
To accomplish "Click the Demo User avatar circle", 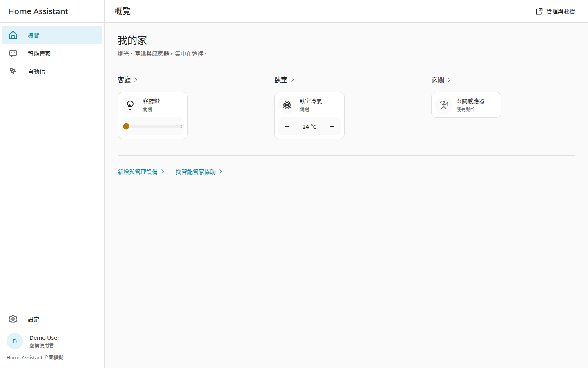I will point(15,341).
